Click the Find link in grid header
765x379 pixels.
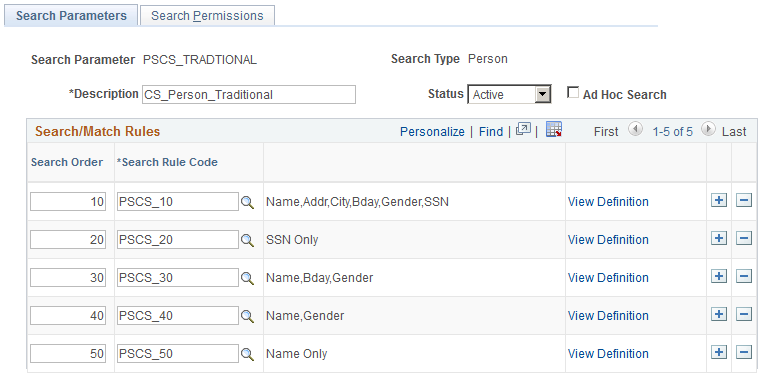coord(491,132)
